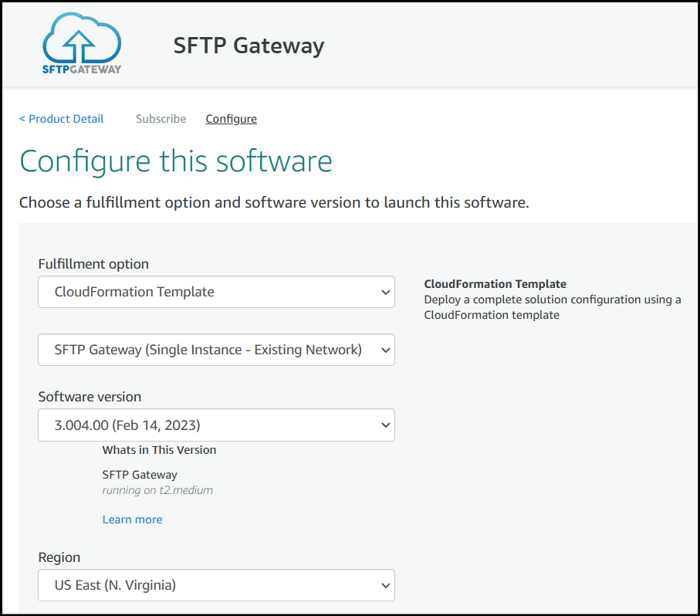Click the Software version label
Viewport: 700px width, 616px height.
tap(90, 397)
